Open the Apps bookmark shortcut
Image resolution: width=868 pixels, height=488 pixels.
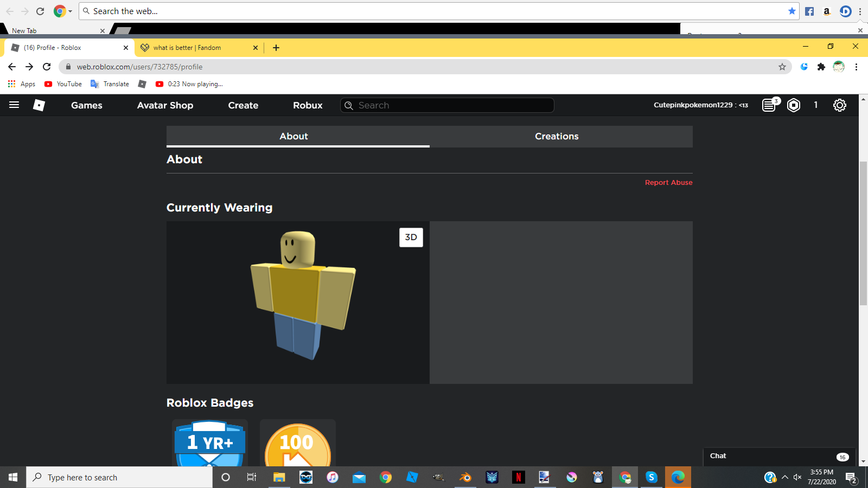22,84
